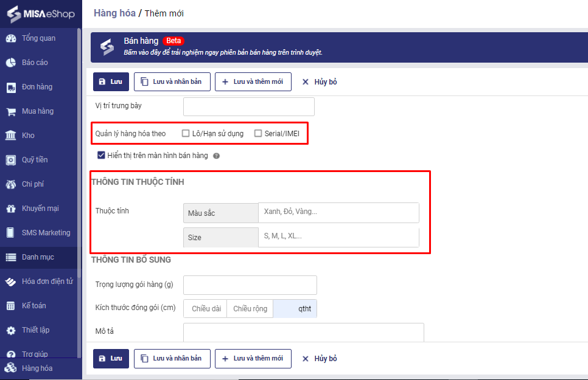Open Hàng hóa breadcrumb link
Viewport: 588px width, 380px height.
point(114,13)
